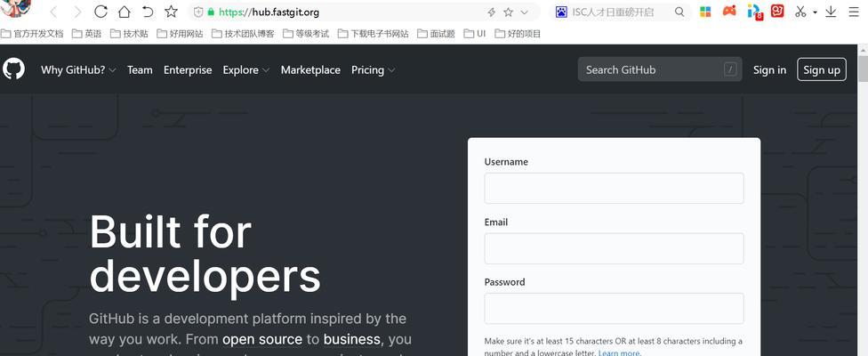Click the magnifier icon in browser search box

679,12
